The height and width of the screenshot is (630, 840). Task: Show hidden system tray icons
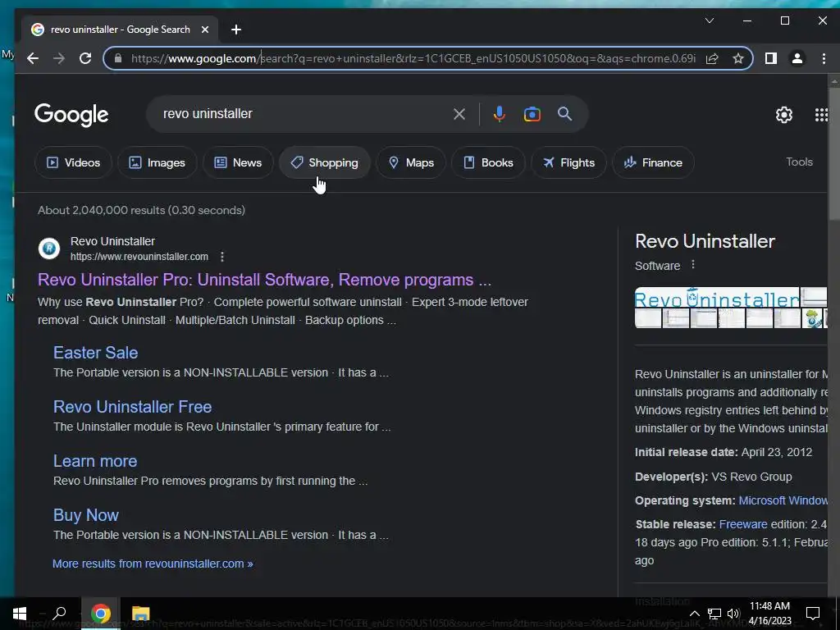pos(694,614)
